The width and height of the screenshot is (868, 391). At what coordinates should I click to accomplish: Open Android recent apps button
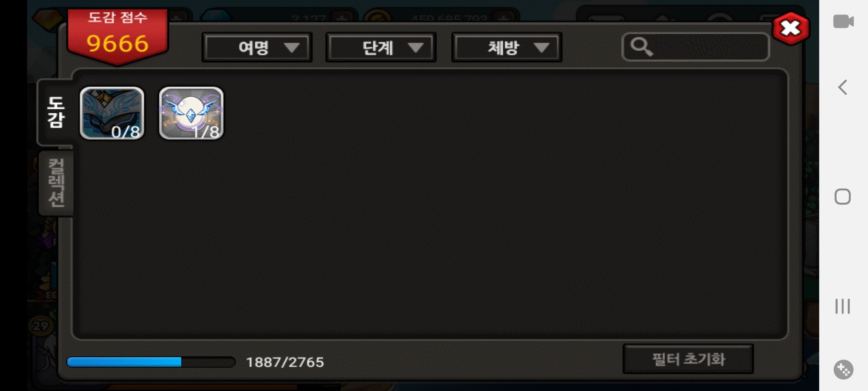[843, 306]
